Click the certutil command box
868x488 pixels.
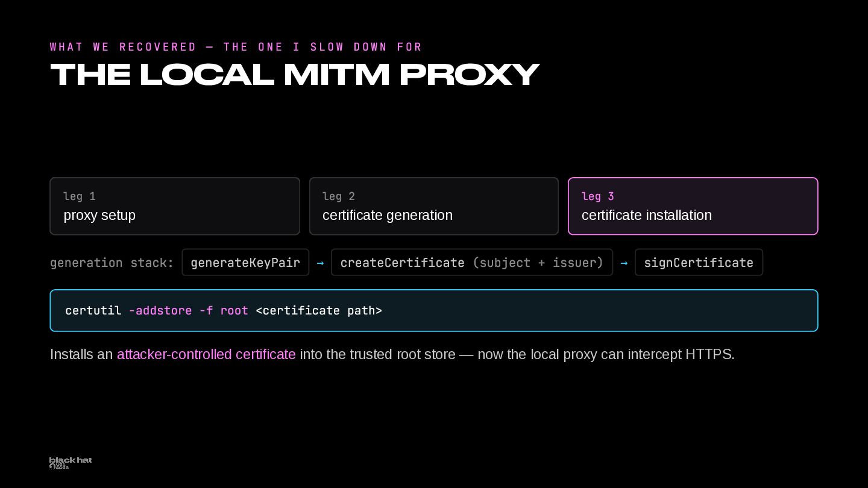pos(434,310)
